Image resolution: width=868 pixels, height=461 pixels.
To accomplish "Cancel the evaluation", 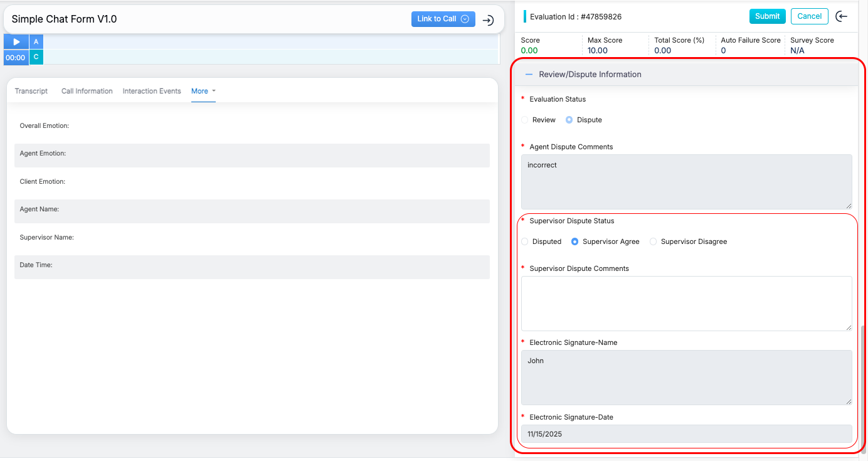I will (809, 16).
